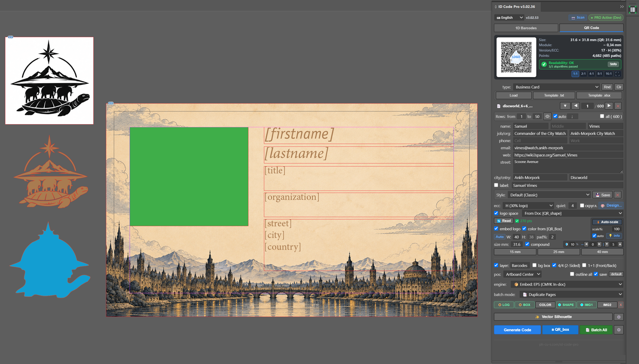
Task: Clear the tags with the red X
Action: [621, 305]
